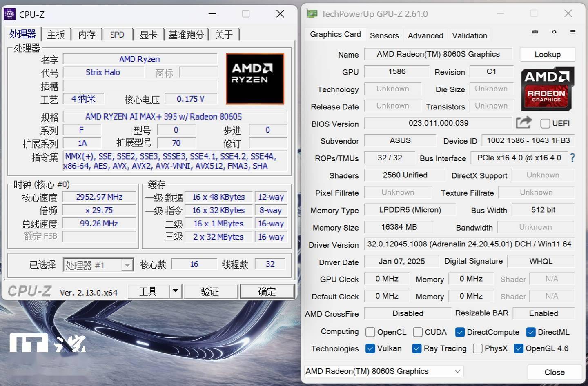Open the AMD Radeon 8060S GPU selector dropdown
This screenshot has width=588, height=386.
tap(457, 371)
